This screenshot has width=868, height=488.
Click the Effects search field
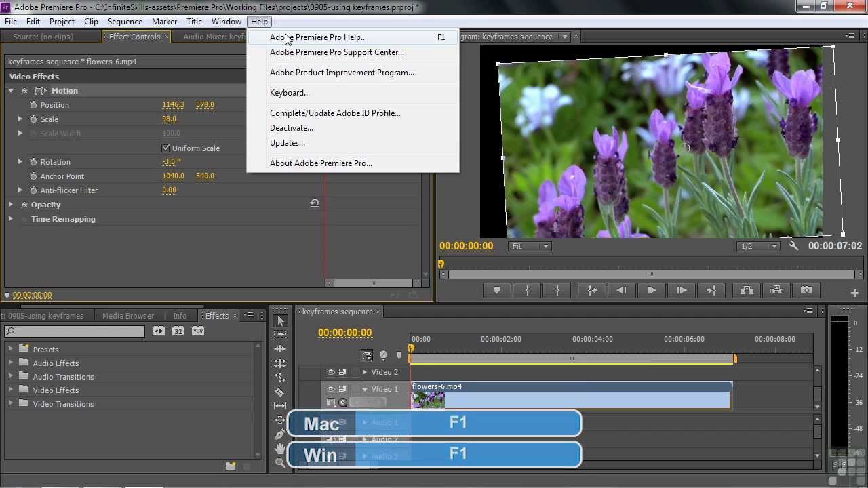tap(75, 331)
